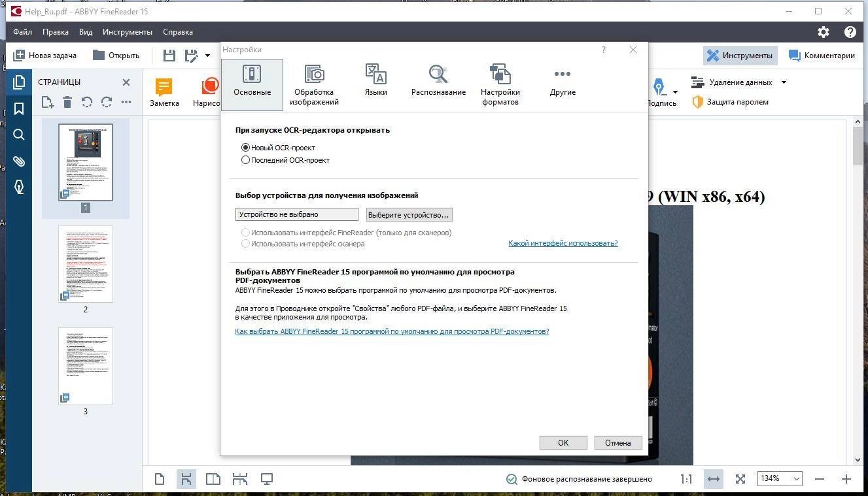The image size is (868, 496).
Task: Open the Справка menu
Action: coord(178,31)
